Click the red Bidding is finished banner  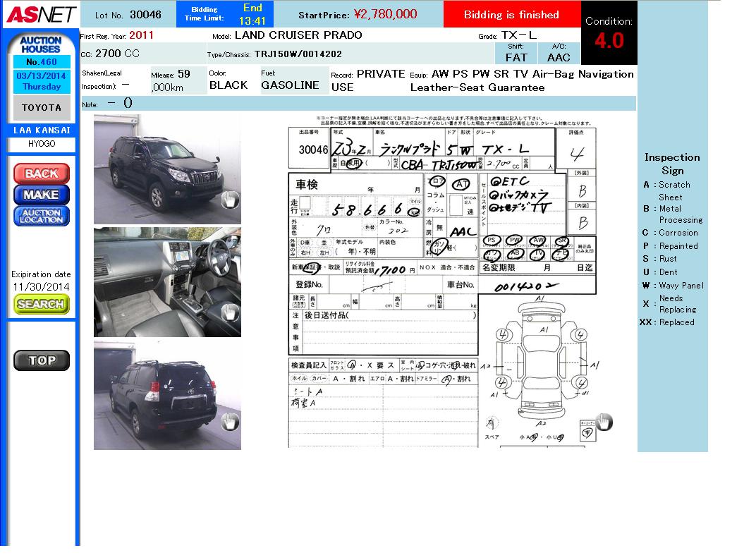coord(511,15)
